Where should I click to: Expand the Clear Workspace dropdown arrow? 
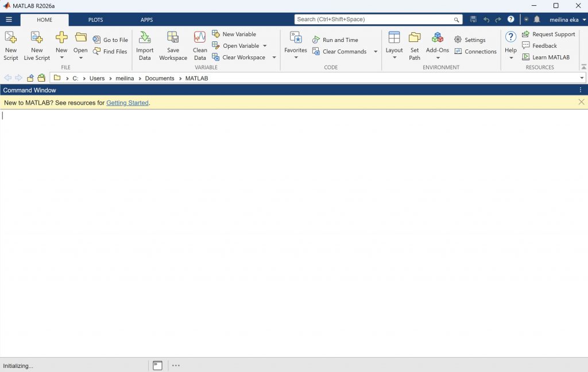click(274, 57)
